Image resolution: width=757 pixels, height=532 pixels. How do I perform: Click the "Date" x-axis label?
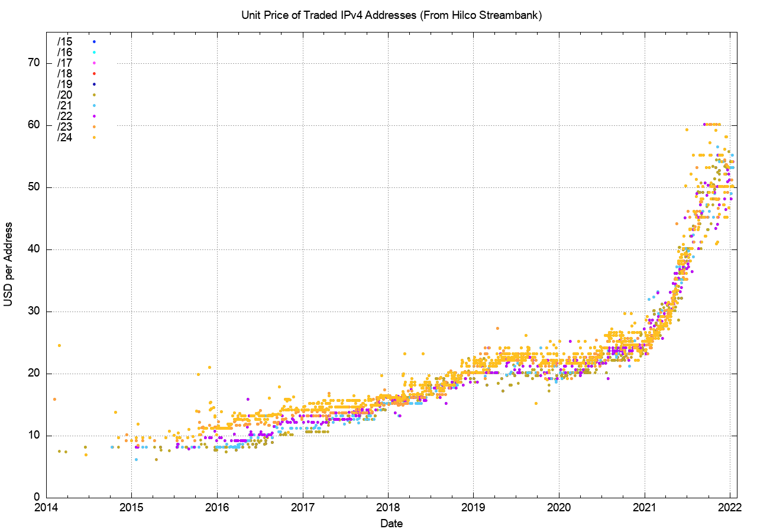(x=392, y=523)
